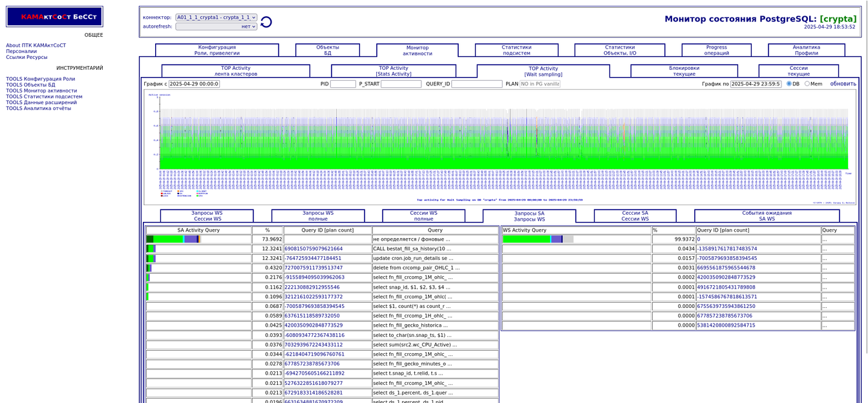Open the Статистики подсистем tab
868x403 pixels.
(x=516, y=50)
